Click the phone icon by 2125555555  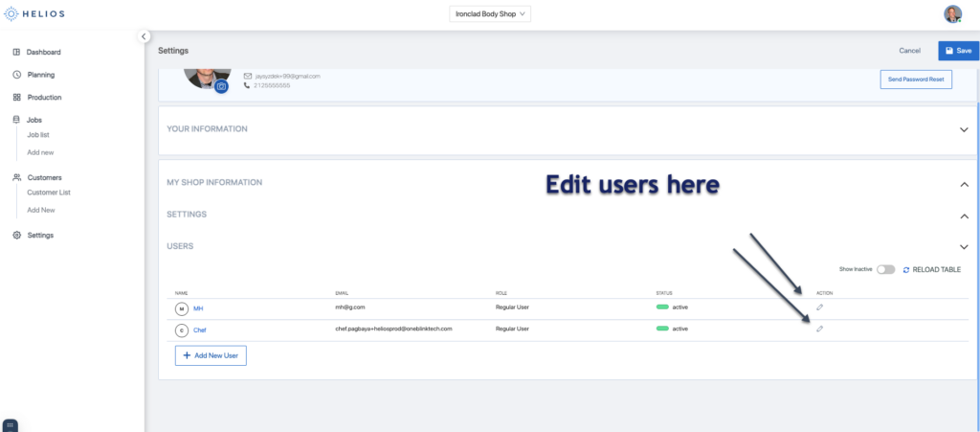[247, 85]
